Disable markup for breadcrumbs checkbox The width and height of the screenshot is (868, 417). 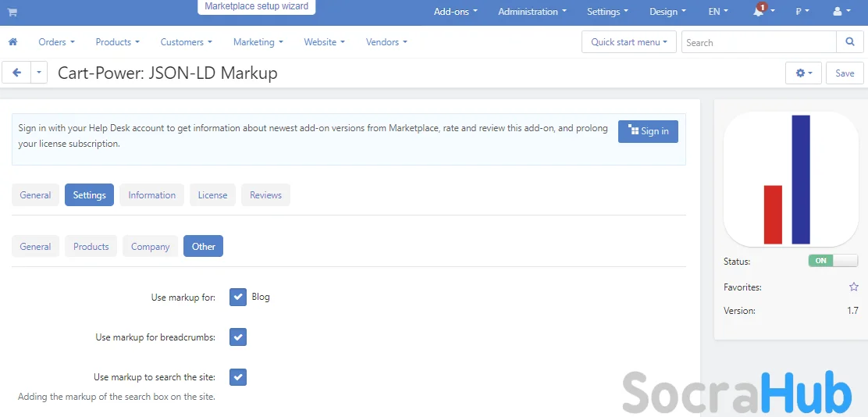tap(238, 337)
